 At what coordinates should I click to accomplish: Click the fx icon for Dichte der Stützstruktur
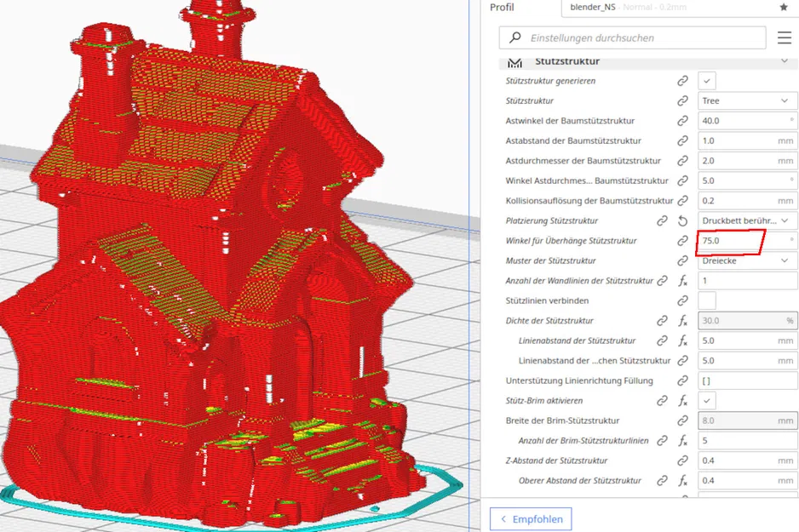[x=683, y=321]
